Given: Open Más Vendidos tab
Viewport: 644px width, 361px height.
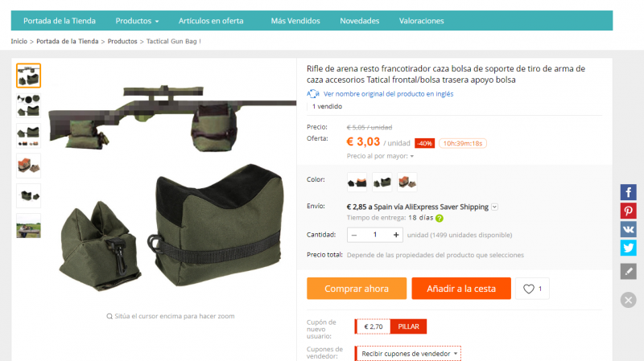Looking at the screenshot, I should click(295, 21).
